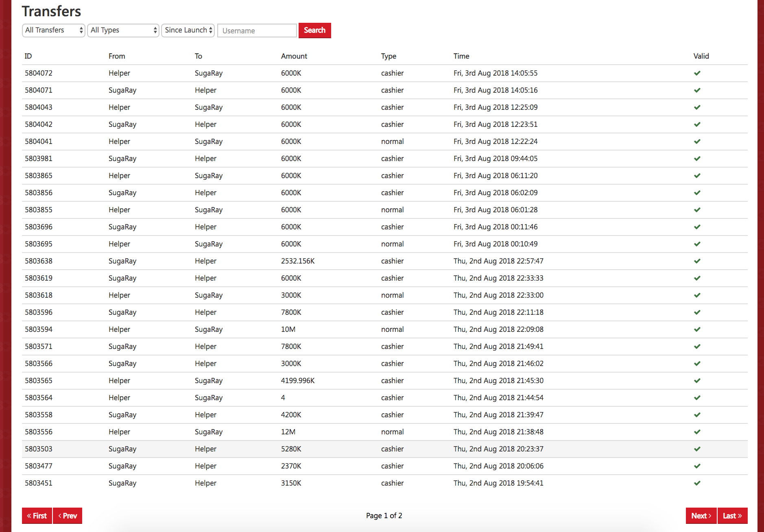Viewport: 764px width, 532px height.
Task: Click the 12M amount cell
Action: (x=288, y=432)
